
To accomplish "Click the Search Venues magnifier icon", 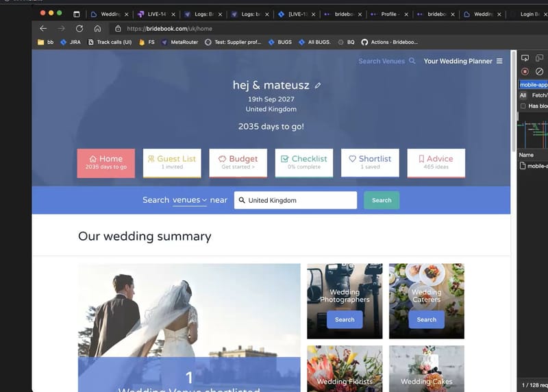I will coord(412,61).
